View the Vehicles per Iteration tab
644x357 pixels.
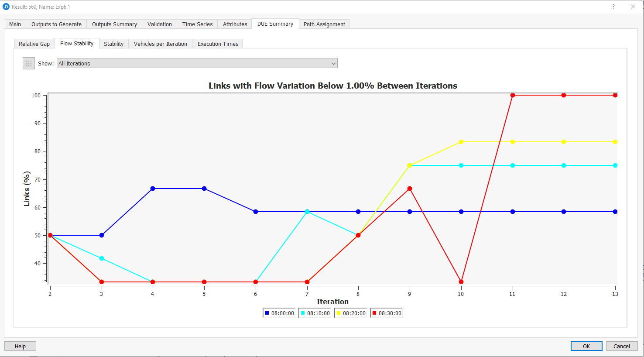[160, 44]
